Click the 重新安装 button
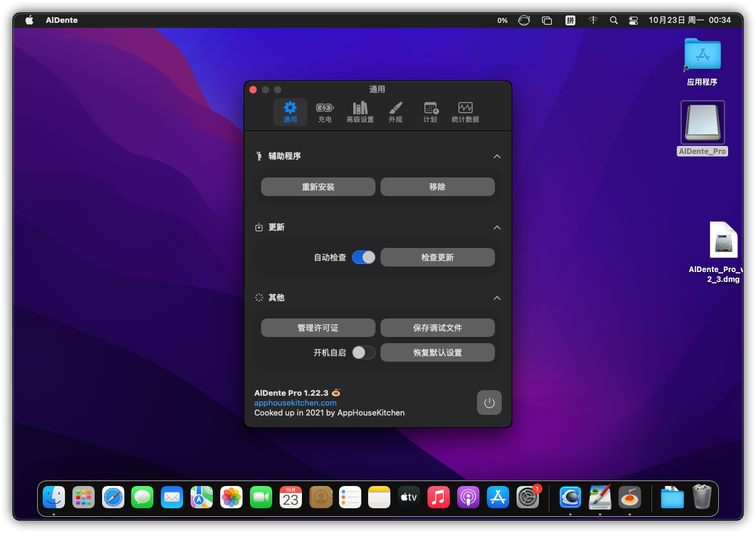This screenshot has height=533, width=756. coord(318,187)
